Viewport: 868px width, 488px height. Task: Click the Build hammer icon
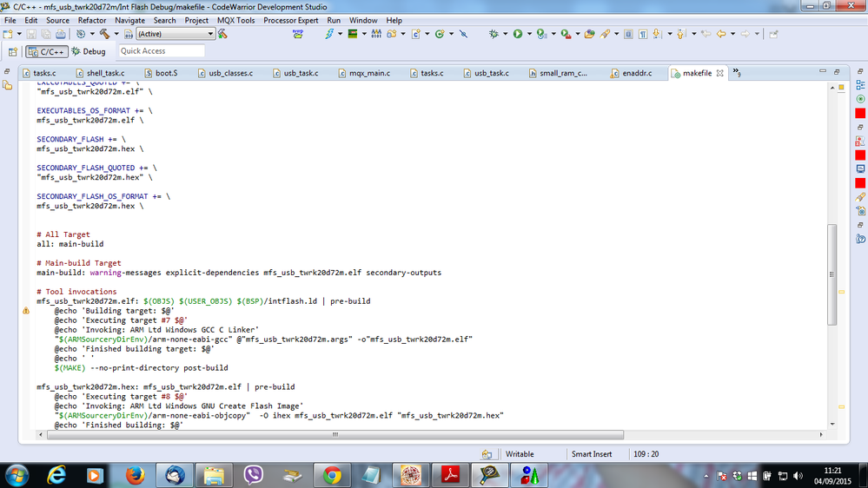104,34
